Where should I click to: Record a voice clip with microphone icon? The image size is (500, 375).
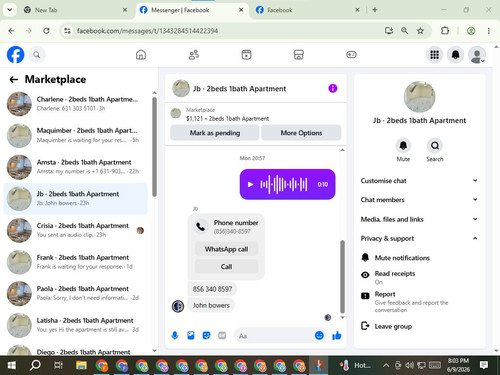click(175, 335)
